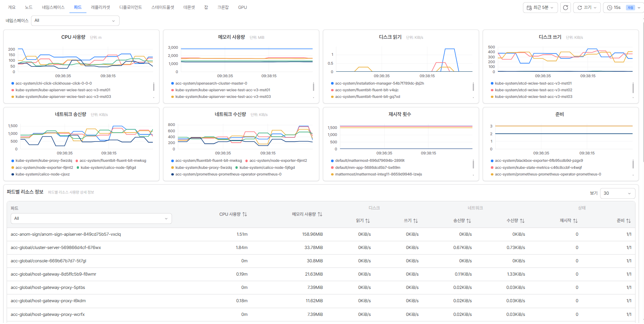
Task: Open the 끄기 auto-refresh button
Action: tap(587, 7)
